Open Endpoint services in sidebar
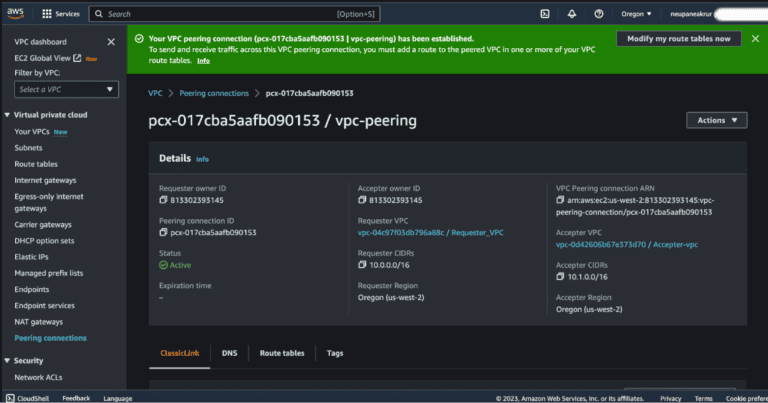Screen dimensions: 768x403 tap(45, 306)
